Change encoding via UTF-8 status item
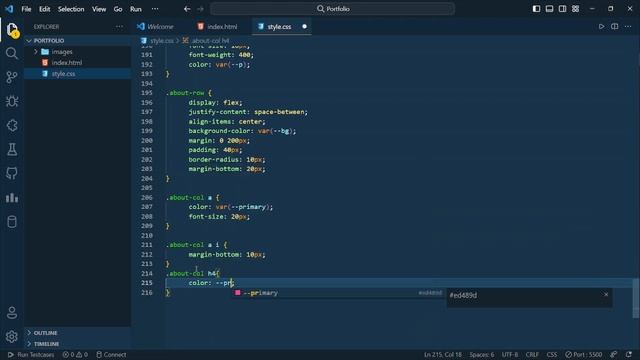This screenshot has height=360, width=640. tap(510, 354)
